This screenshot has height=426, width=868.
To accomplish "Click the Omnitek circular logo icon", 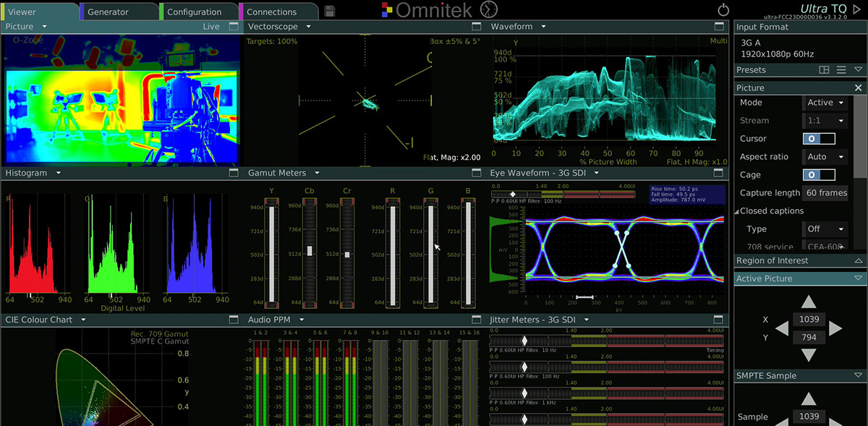I will (489, 9).
